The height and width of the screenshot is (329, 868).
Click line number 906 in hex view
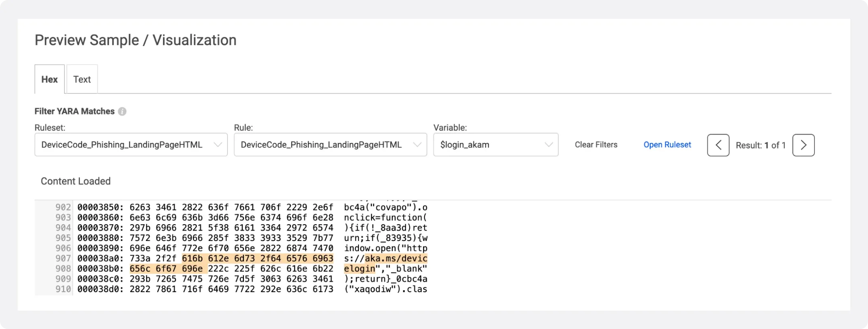(63, 248)
